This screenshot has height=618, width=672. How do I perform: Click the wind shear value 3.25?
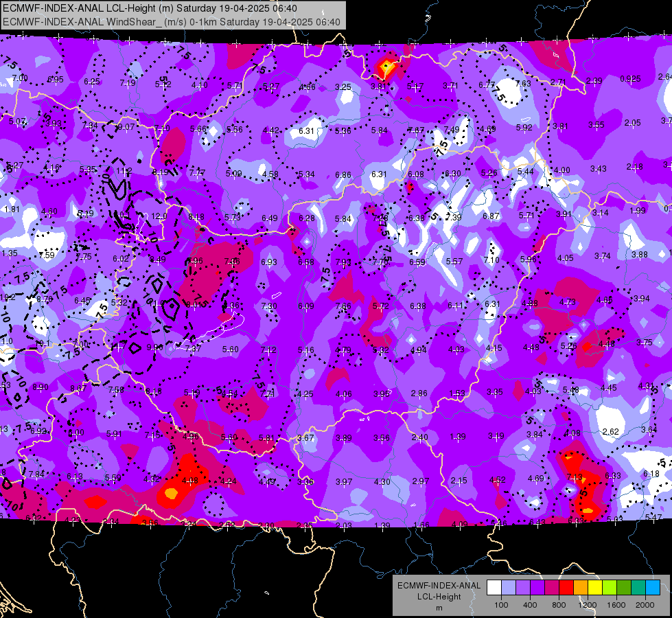point(343,87)
